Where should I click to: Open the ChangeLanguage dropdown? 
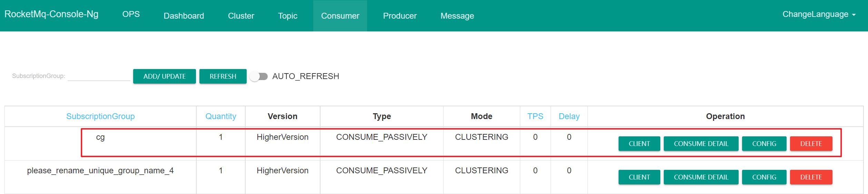click(x=819, y=14)
